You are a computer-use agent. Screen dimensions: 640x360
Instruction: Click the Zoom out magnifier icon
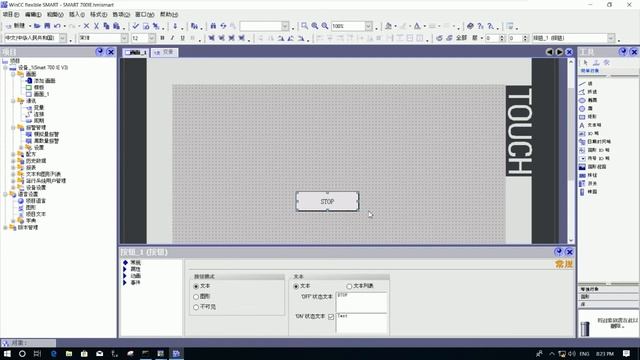325,26
